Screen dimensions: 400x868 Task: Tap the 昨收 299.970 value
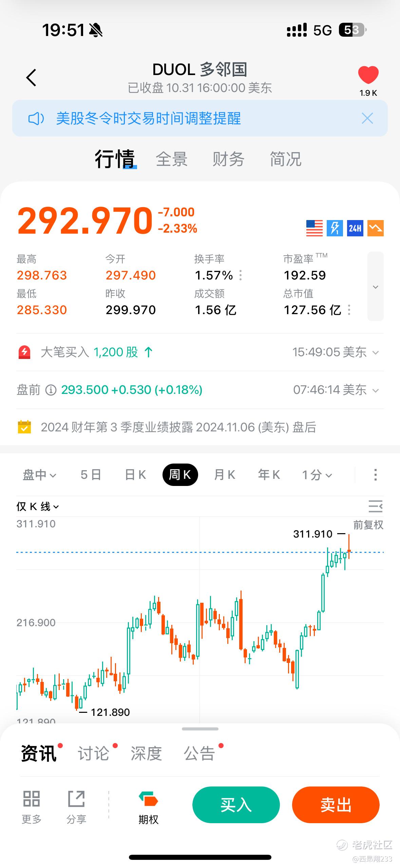pyautogui.click(x=131, y=310)
